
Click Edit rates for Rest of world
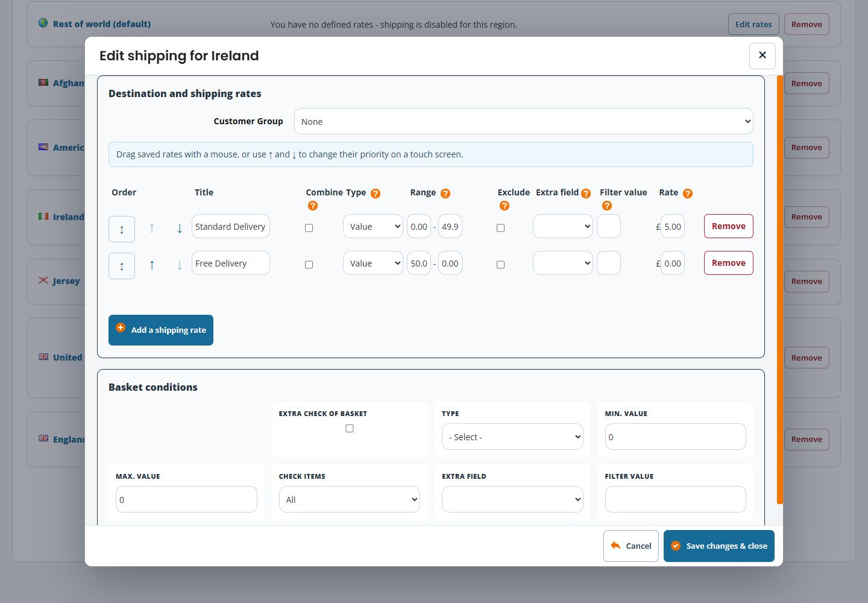[753, 24]
